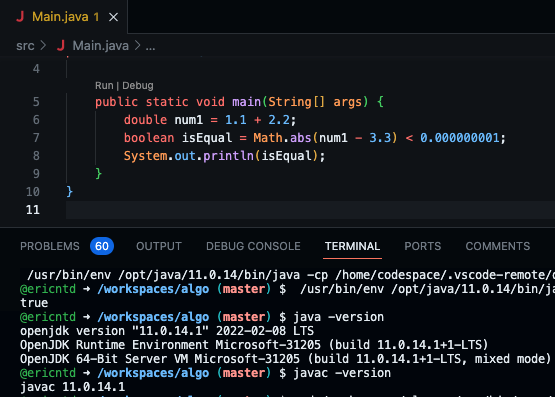
Task: Click line number 8 in the gutter
Action: point(36,156)
